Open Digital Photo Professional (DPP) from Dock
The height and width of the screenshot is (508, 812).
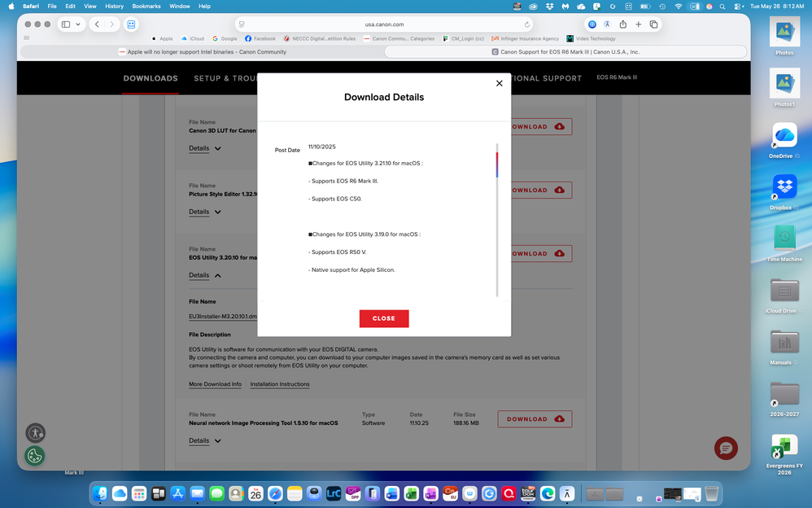(x=353, y=493)
